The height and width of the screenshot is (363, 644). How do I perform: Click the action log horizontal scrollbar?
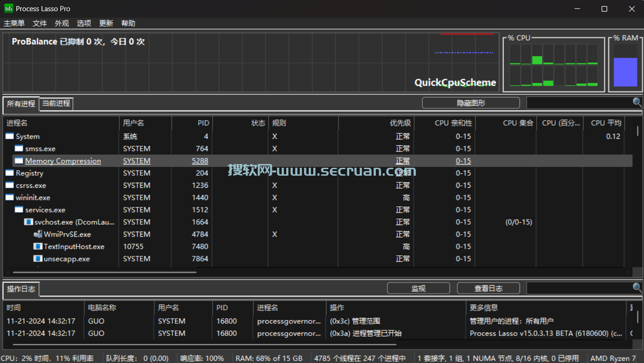coord(204,345)
